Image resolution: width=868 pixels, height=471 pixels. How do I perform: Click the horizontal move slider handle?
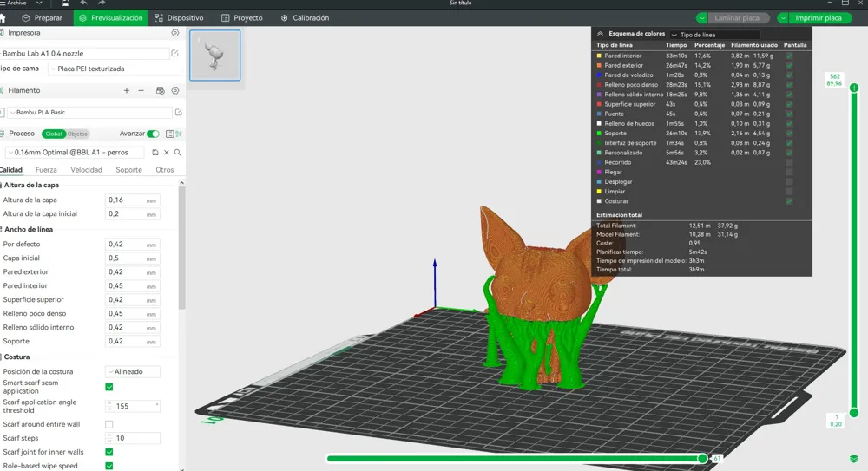702,458
